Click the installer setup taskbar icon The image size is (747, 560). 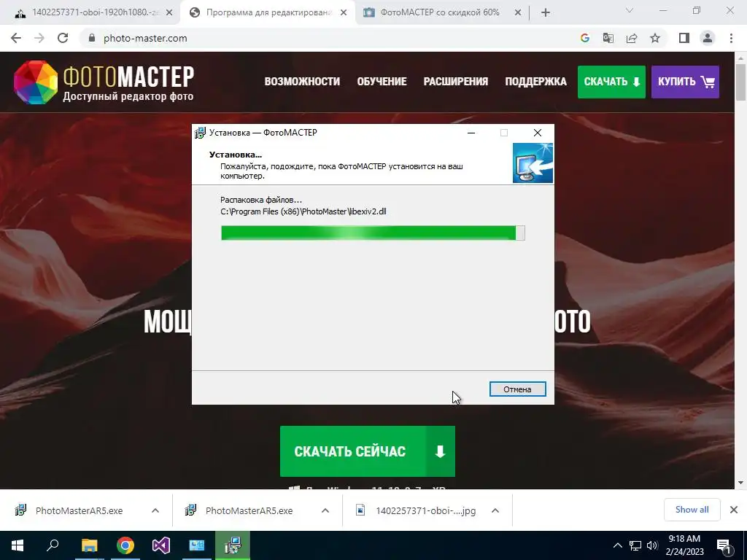point(233,545)
